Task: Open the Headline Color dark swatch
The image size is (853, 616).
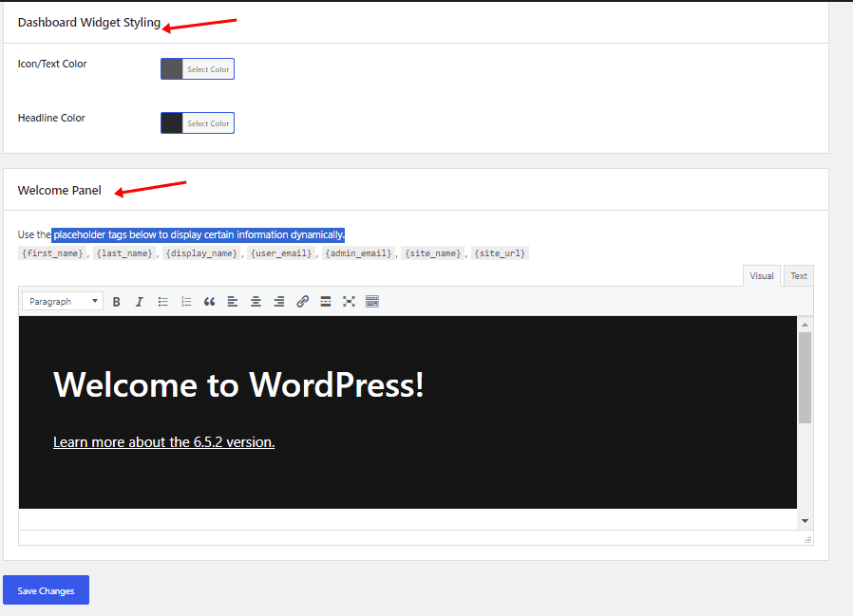Action: [x=172, y=123]
